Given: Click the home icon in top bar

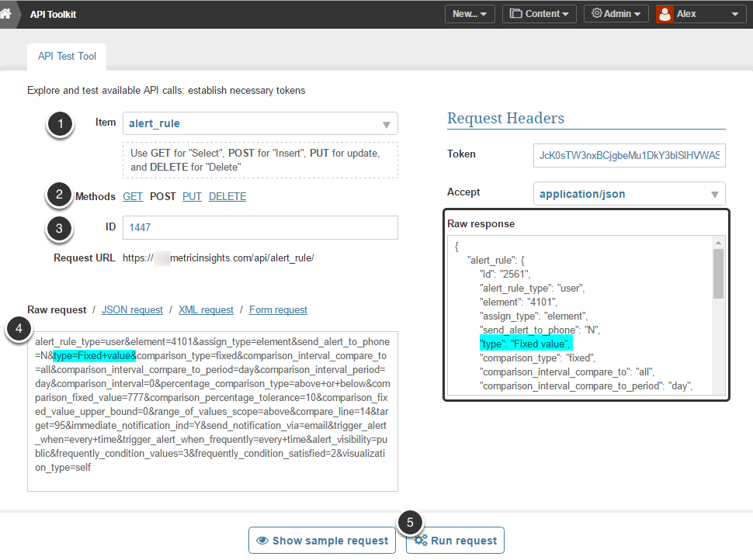Looking at the screenshot, I should pyautogui.click(x=6, y=13).
